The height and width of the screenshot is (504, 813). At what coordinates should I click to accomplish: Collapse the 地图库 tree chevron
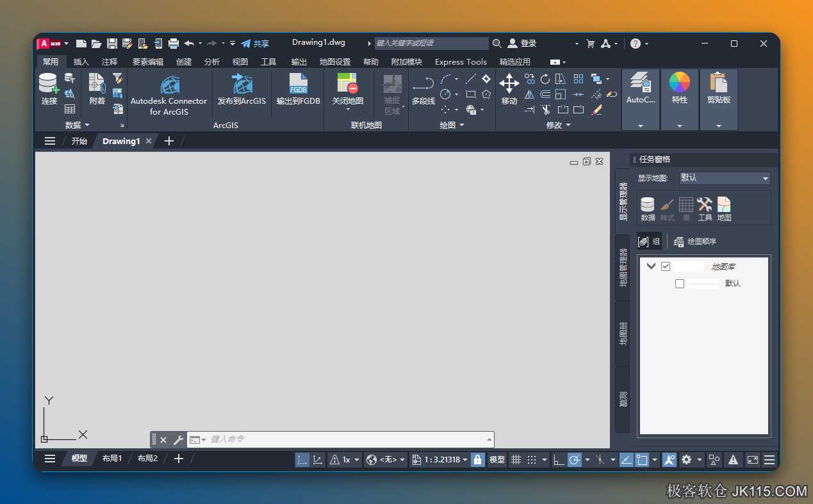click(652, 266)
